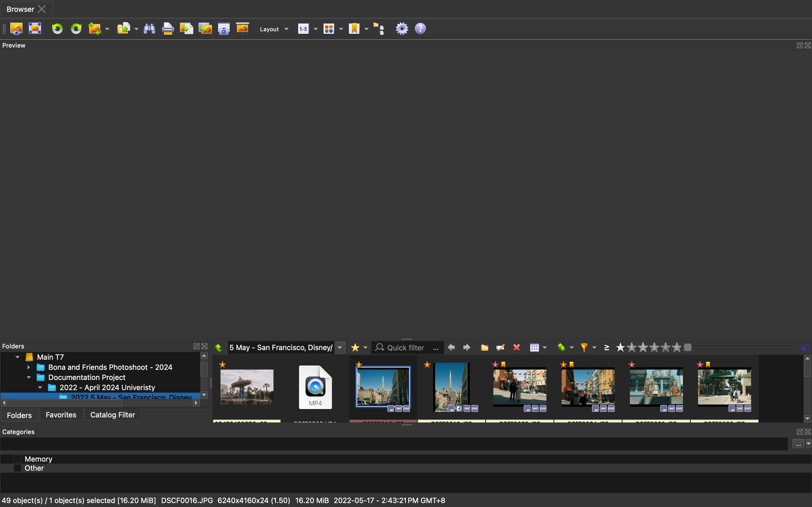Open settings with the gear icon
Viewport: 812px width, 507px height.
402,29
